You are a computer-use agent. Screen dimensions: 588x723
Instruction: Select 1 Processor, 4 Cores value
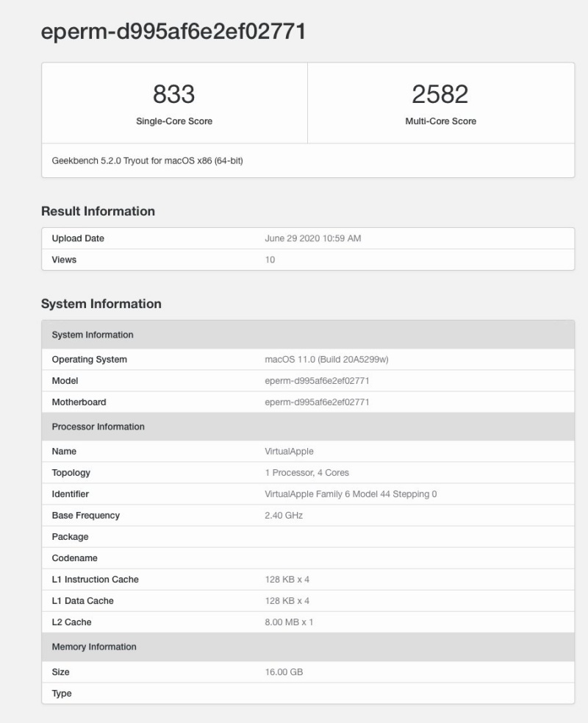307,473
